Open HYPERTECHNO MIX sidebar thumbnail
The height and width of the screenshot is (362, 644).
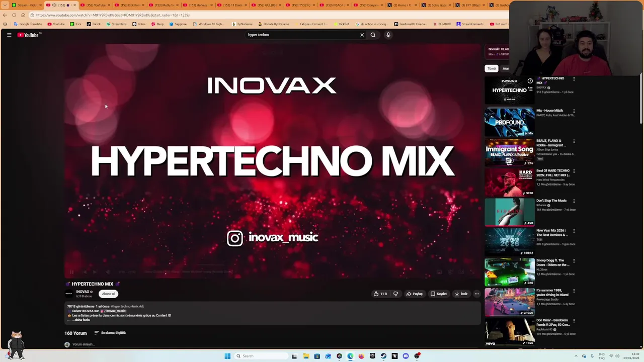point(509,90)
